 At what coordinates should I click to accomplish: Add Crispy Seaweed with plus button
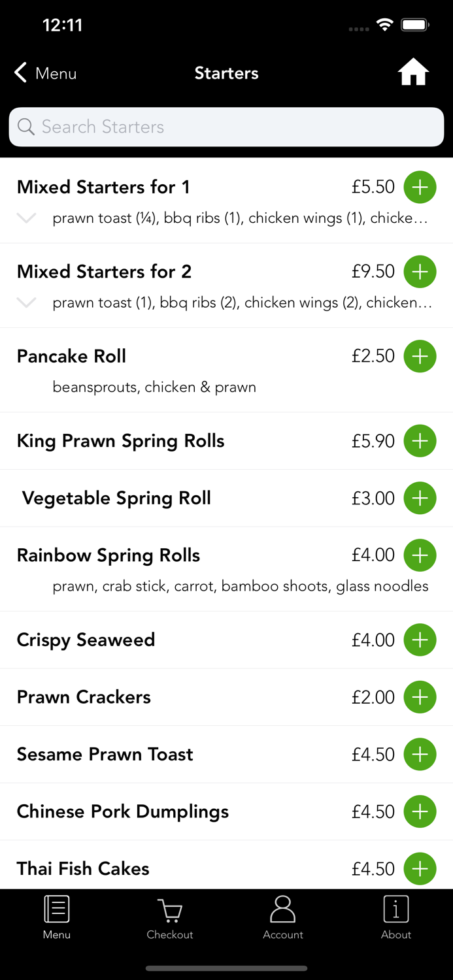point(420,640)
